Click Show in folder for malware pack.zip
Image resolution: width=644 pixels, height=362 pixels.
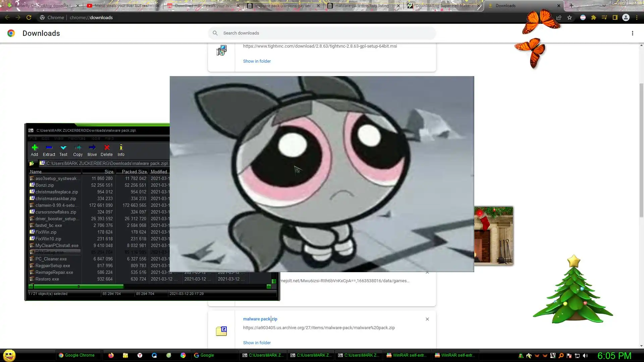257,343
